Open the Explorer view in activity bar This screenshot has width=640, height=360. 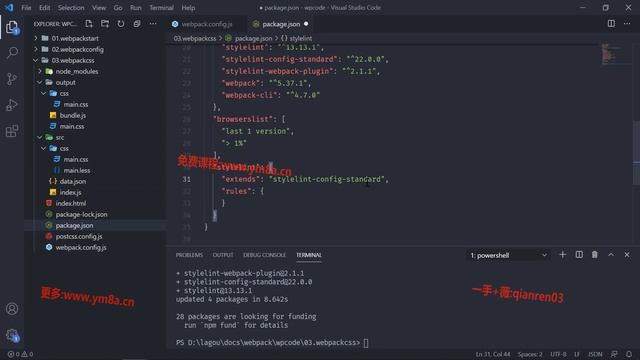coord(12,28)
